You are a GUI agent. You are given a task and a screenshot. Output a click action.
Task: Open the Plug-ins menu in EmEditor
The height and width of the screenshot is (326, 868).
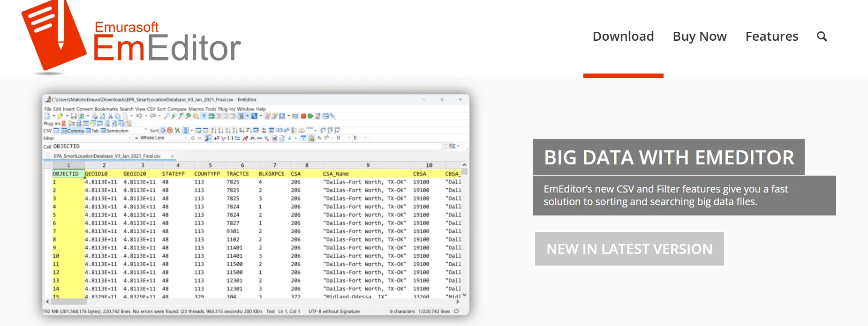[x=226, y=109]
